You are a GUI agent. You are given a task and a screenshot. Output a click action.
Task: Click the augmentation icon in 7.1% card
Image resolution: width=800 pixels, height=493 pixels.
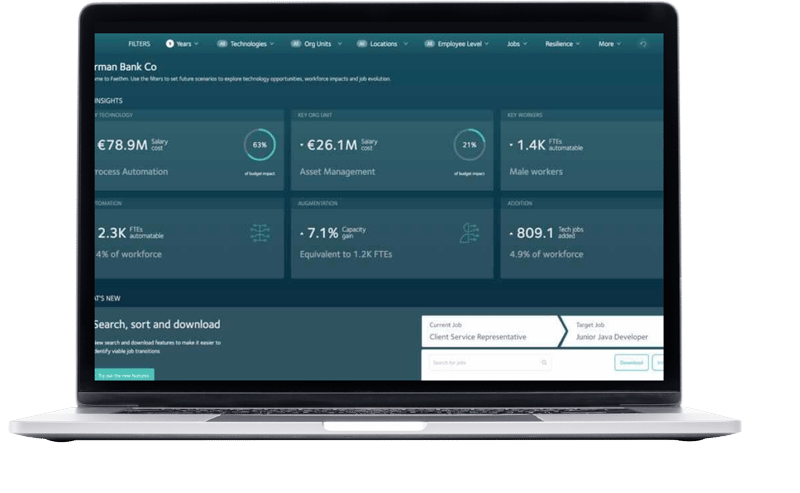469,233
